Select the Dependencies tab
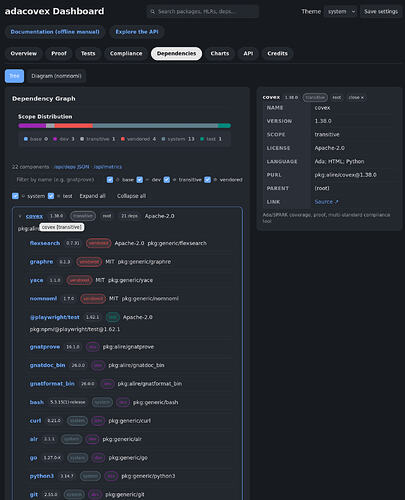The image size is (405, 500). [x=176, y=53]
